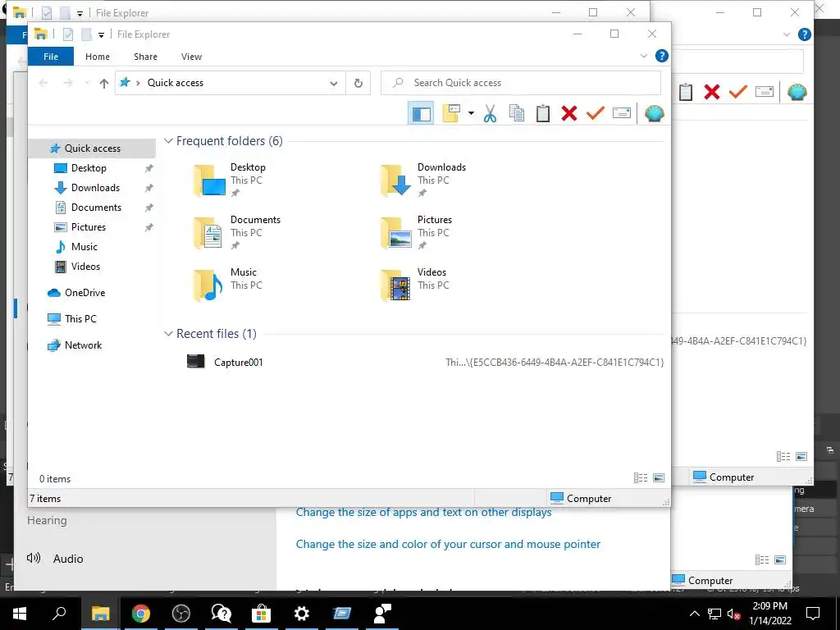Open Customize Quick Access Toolbar dropdown
This screenshot has width=840, height=630.
[x=101, y=34]
